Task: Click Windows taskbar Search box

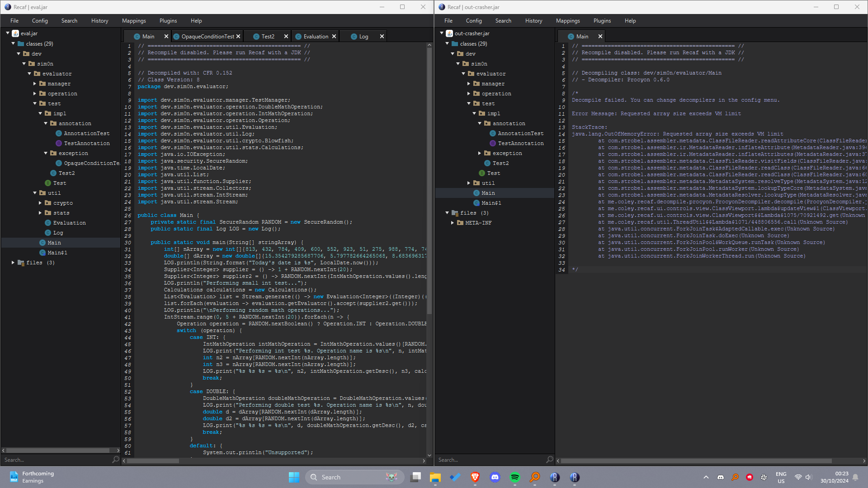Action: (355, 477)
